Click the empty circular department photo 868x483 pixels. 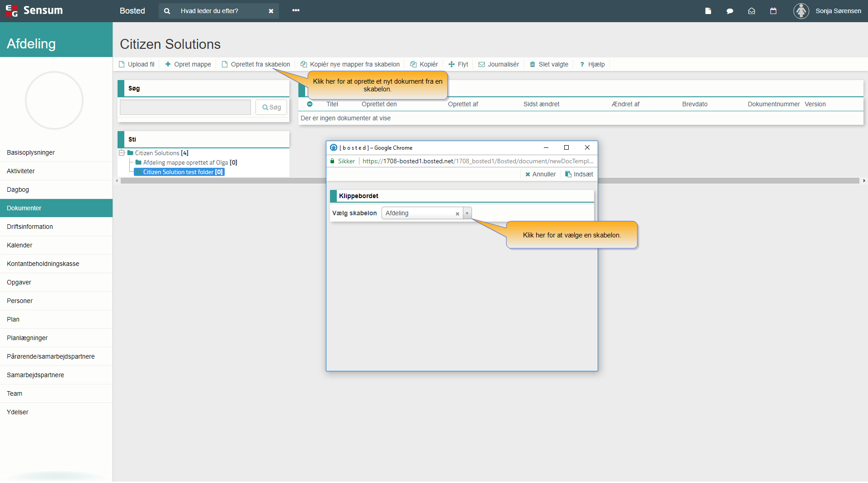pos(54,100)
